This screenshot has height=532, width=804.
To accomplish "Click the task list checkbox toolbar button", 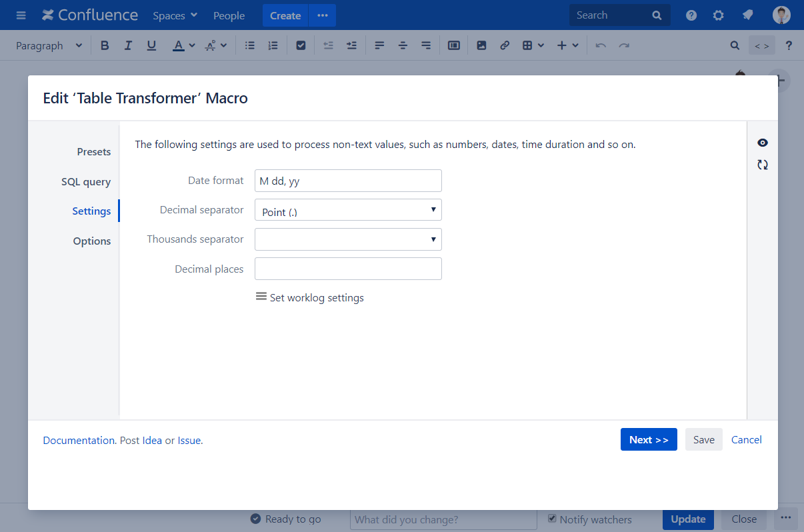I will 301,45.
